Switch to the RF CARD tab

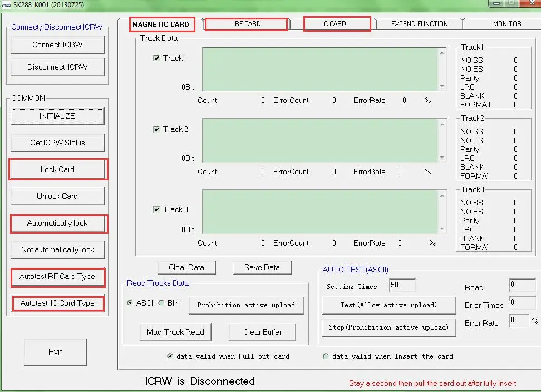point(247,24)
